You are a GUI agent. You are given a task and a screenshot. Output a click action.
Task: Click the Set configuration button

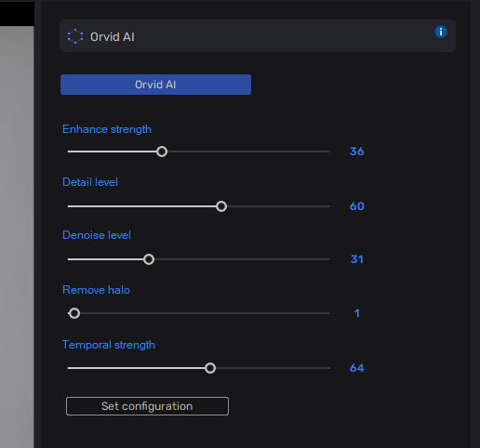[147, 406]
